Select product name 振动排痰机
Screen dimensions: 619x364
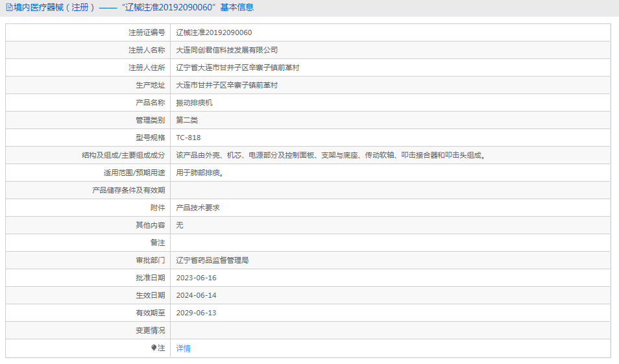(195, 103)
